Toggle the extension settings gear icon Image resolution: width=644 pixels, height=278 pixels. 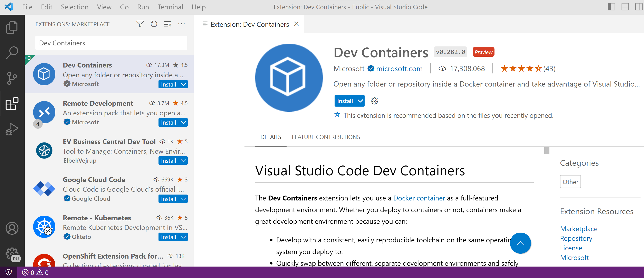(x=374, y=100)
